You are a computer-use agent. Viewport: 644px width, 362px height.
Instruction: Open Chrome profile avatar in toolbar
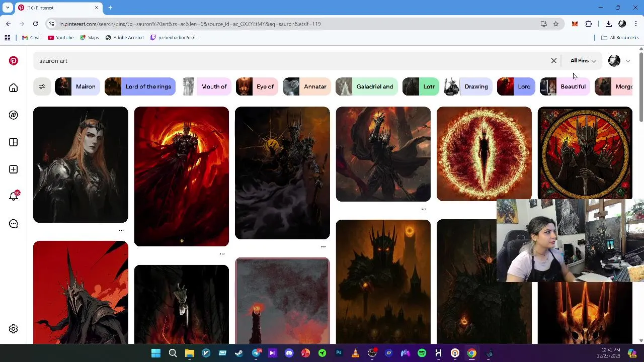pyautogui.click(x=622, y=24)
